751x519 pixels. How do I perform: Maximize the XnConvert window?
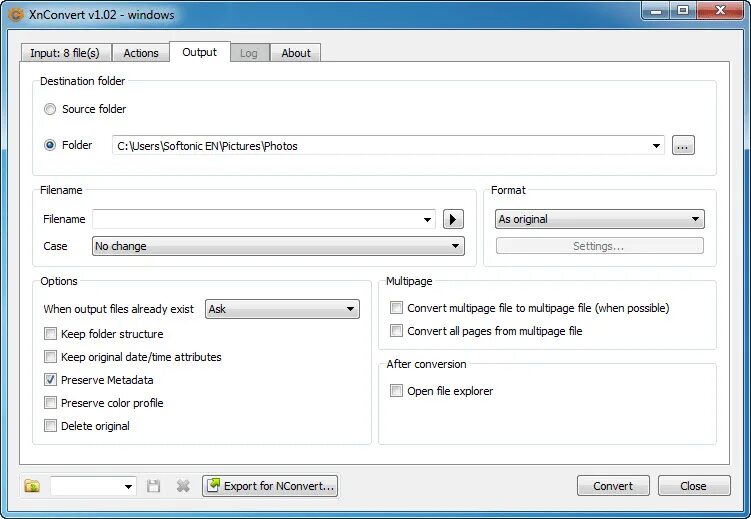[x=683, y=11]
